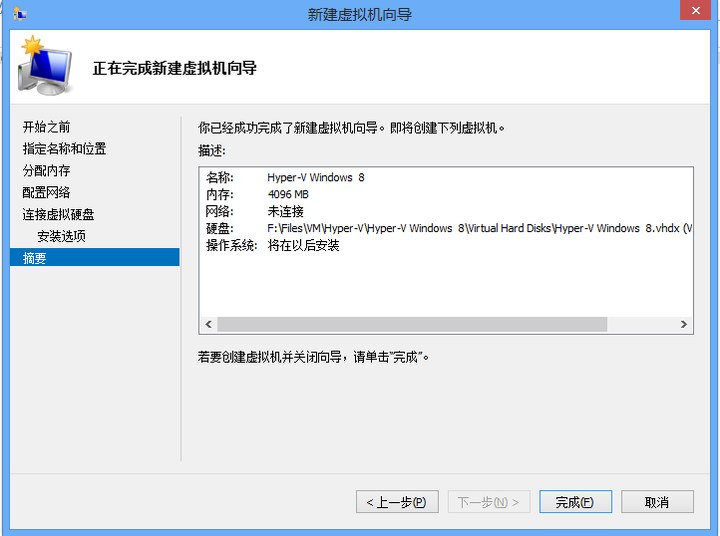The width and height of the screenshot is (720, 536).
Task: Click the "描述:" label above the box
Action: 212,150
